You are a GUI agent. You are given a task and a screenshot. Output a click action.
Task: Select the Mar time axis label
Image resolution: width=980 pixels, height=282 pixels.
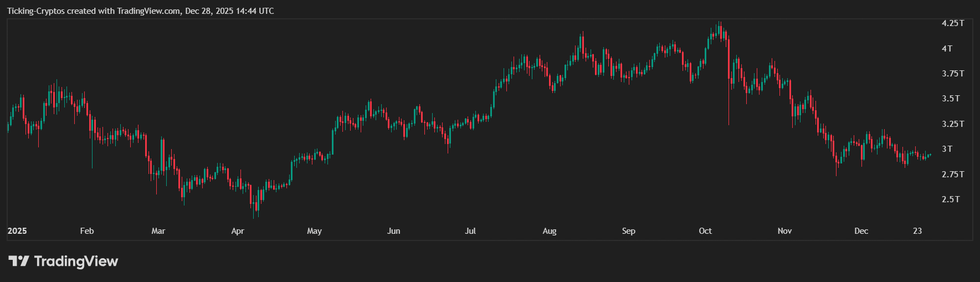[x=158, y=231]
